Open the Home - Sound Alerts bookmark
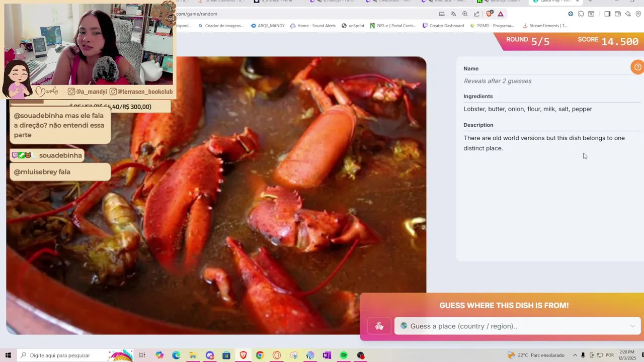Screen dimensions: 644x362 [313, 26]
